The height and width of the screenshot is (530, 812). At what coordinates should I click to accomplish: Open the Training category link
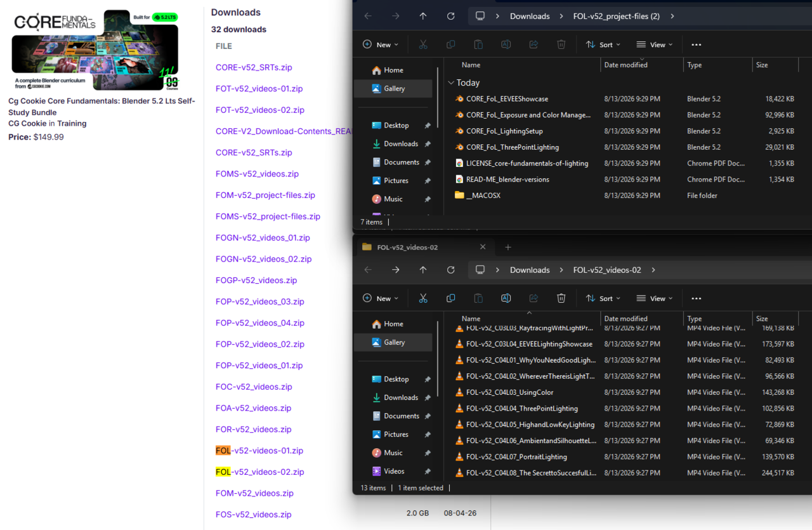pyautogui.click(x=72, y=124)
